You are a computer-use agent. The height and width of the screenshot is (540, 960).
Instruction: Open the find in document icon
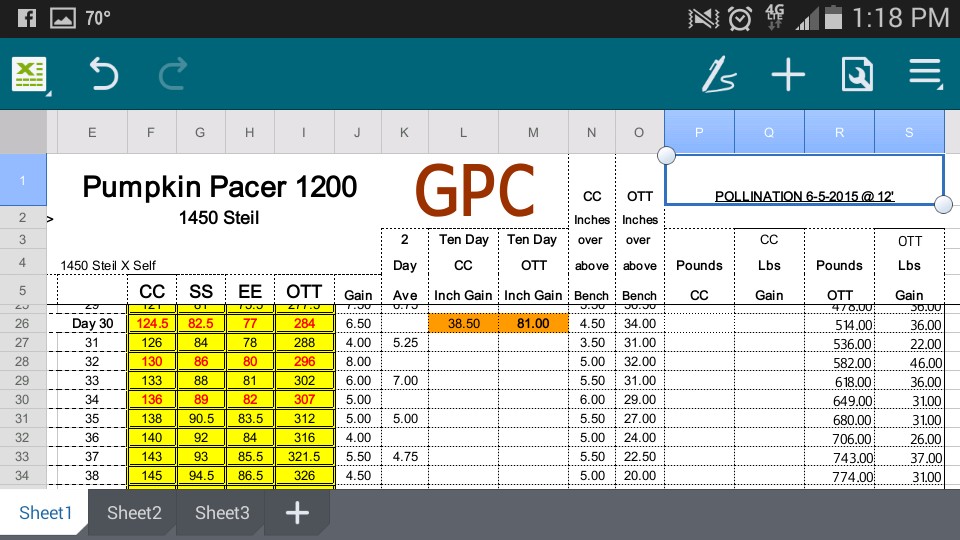coord(857,75)
